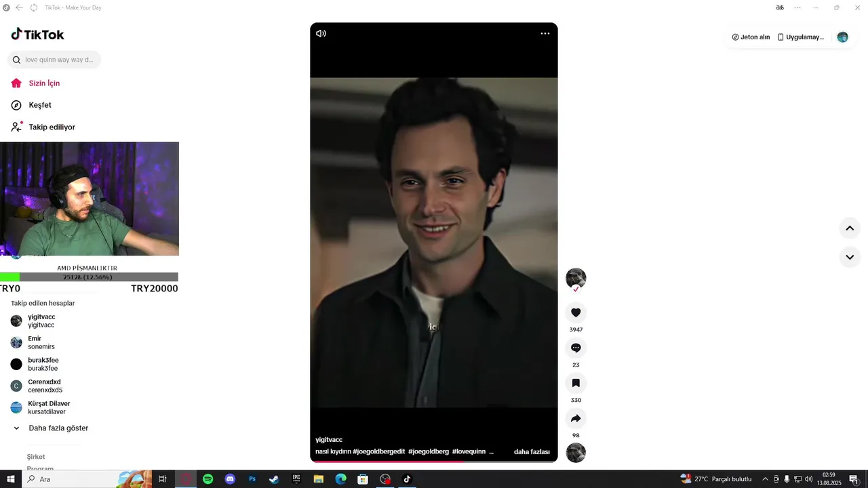868x488 pixels.
Task: Click the video progress bar
Action: [x=434, y=462]
